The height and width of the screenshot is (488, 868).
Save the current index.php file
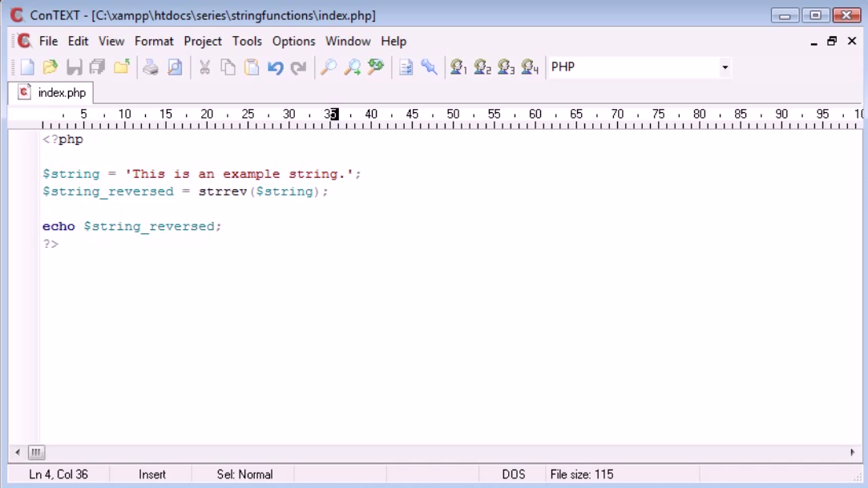tap(74, 67)
